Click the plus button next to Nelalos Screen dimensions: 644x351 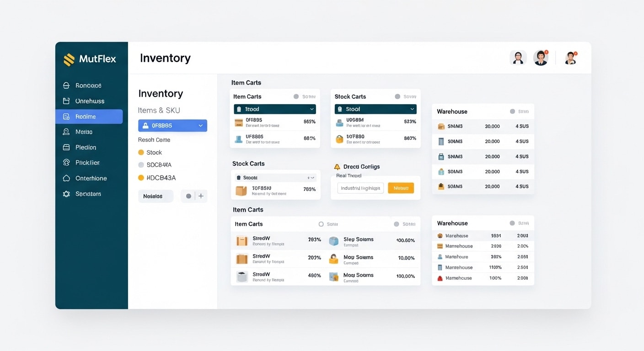(x=201, y=196)
